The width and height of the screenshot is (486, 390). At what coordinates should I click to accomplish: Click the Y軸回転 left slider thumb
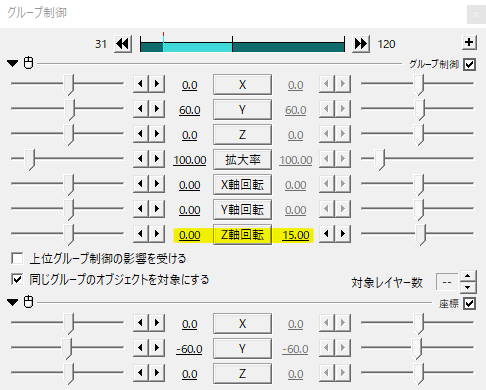pos(69,210)
